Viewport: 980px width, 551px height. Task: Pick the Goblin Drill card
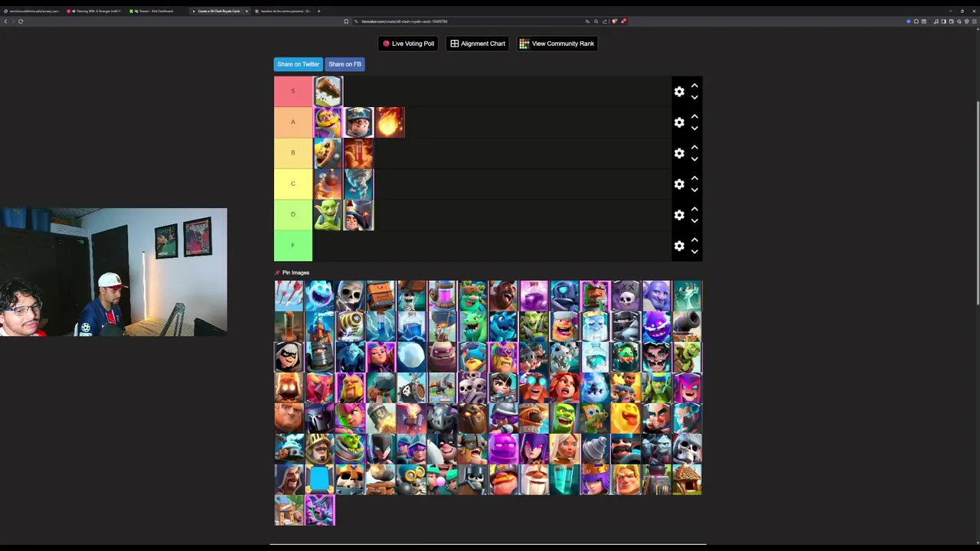pyautogui.click(x=596, y=448)
